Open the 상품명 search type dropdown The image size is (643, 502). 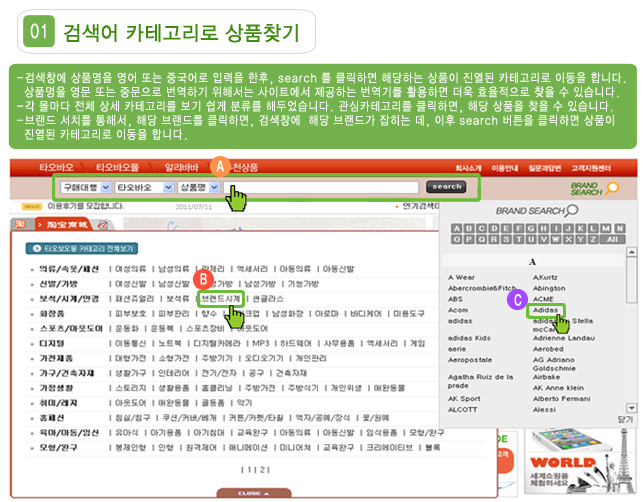pos(198,187)
